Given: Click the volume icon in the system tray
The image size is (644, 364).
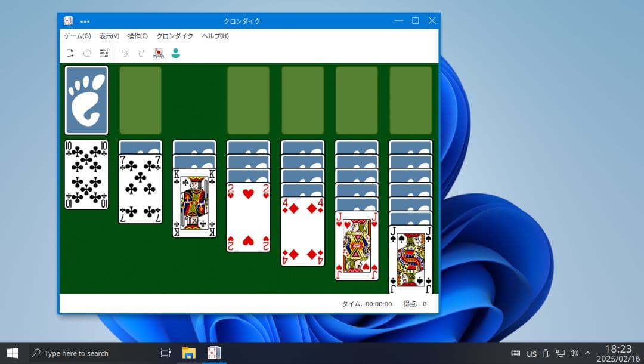Looking at the screenshot, I should point(574,353).
